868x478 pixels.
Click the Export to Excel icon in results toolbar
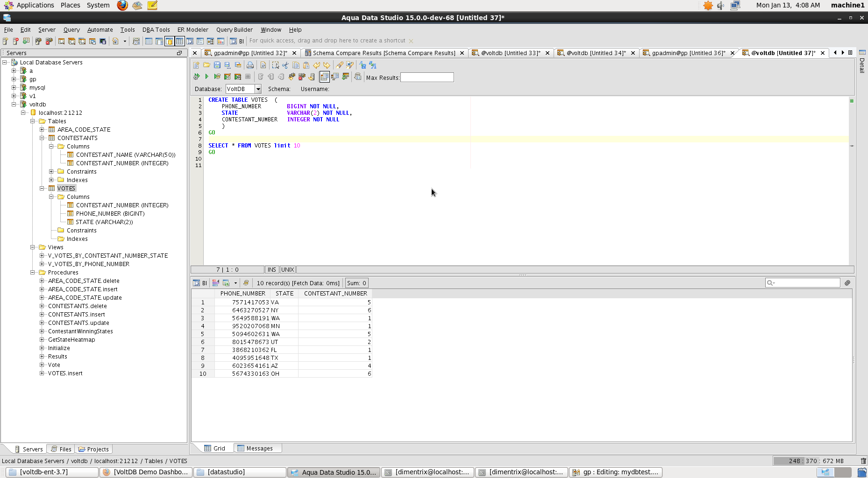(x=227, y=283)
